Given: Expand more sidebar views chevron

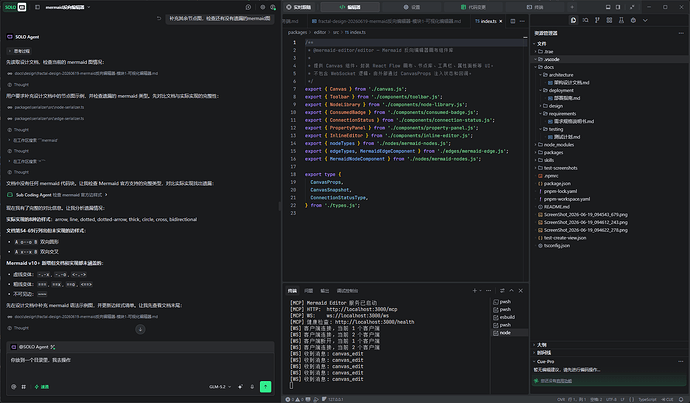Looking at the screenshot, I should pyautogui.click(x=645, y=20).
